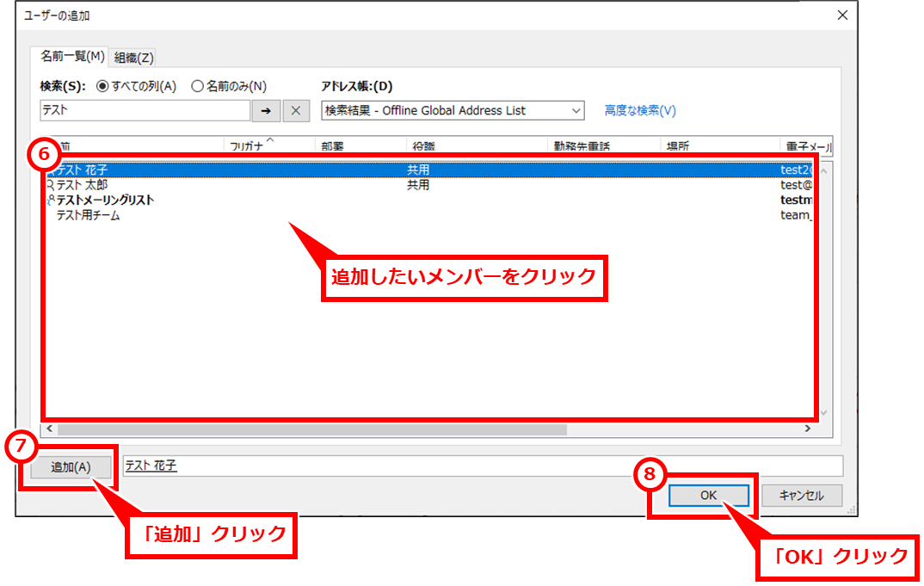Click the user icon beside テスト 太郎
The height and width of the screenshot is (586, 924).
click(51, 185)
